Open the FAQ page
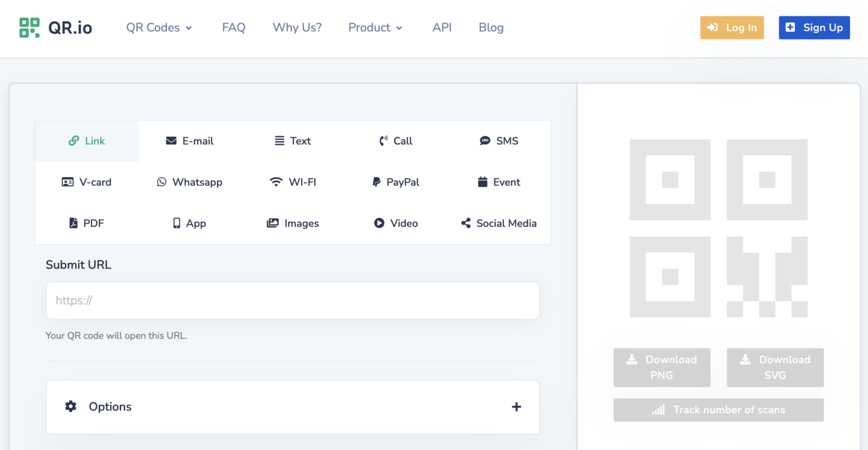This screenshot has width=868, height=450. click(x=233, y=27)
